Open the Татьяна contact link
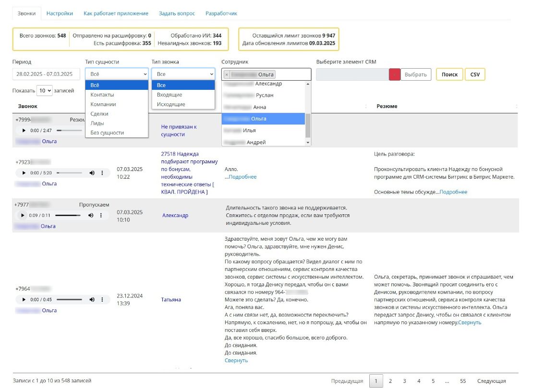 171,300
